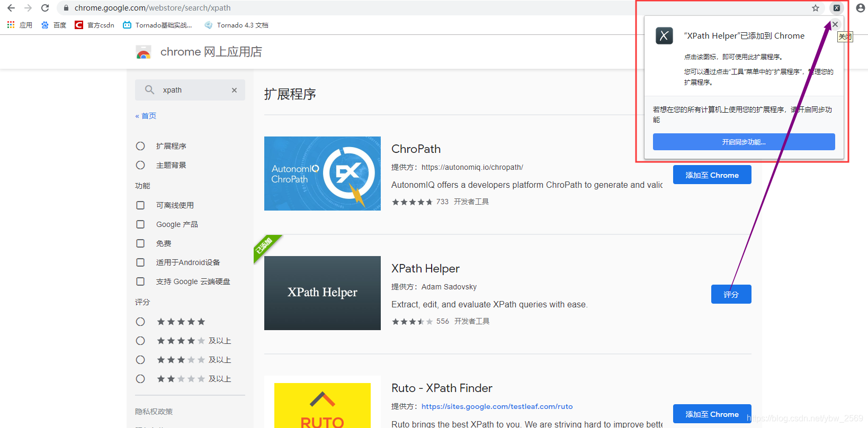Click the Chrome Web Store logo
Screen dimensions: 868x428
coord(144,52)
